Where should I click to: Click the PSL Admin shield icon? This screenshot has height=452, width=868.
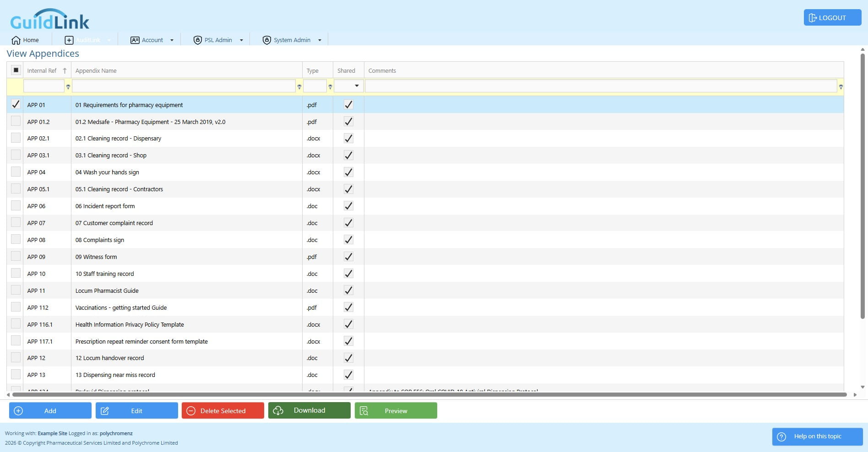[198, 40]
